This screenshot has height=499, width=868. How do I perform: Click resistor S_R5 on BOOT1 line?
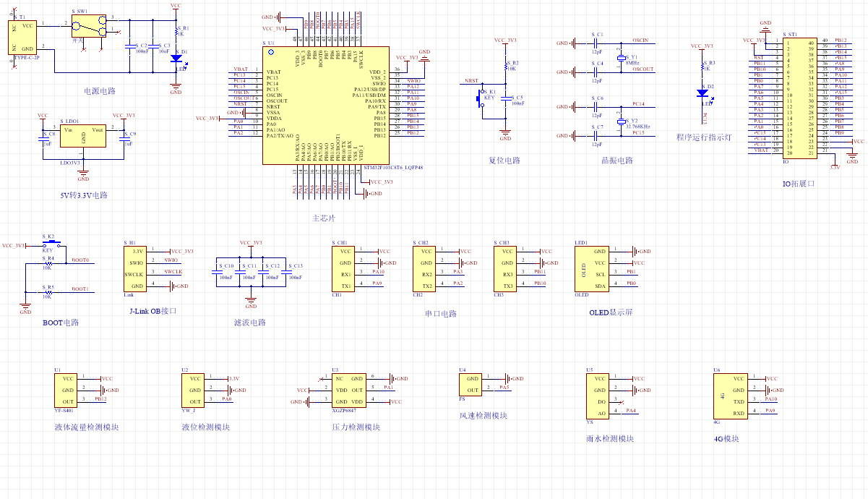(x=48, y=292)
